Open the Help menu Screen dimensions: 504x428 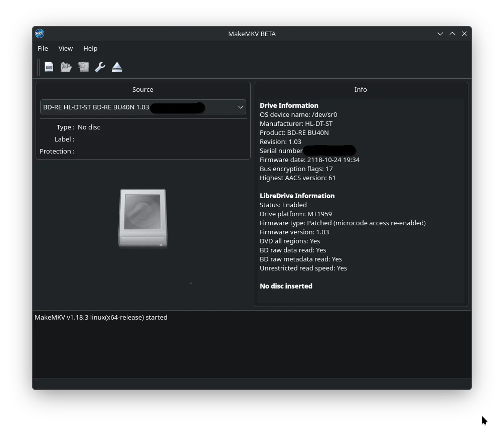coord(90,48)
